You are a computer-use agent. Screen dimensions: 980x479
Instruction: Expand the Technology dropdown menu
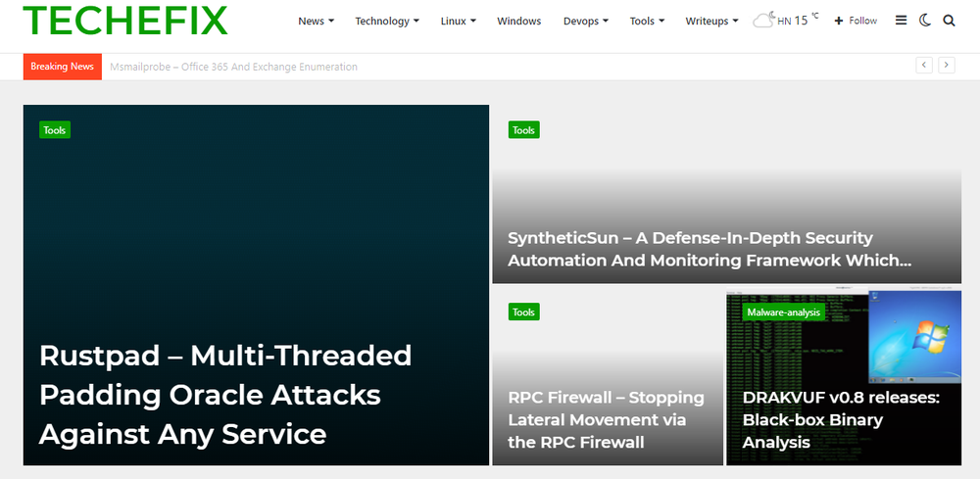click(387, 21)
